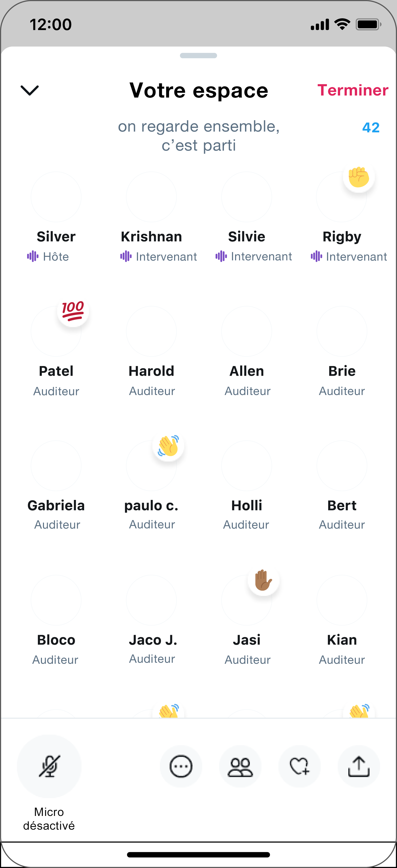This screenshot has width=397, height=868.
Task: Select Kian's avatar circle
Action: (342, 600)
